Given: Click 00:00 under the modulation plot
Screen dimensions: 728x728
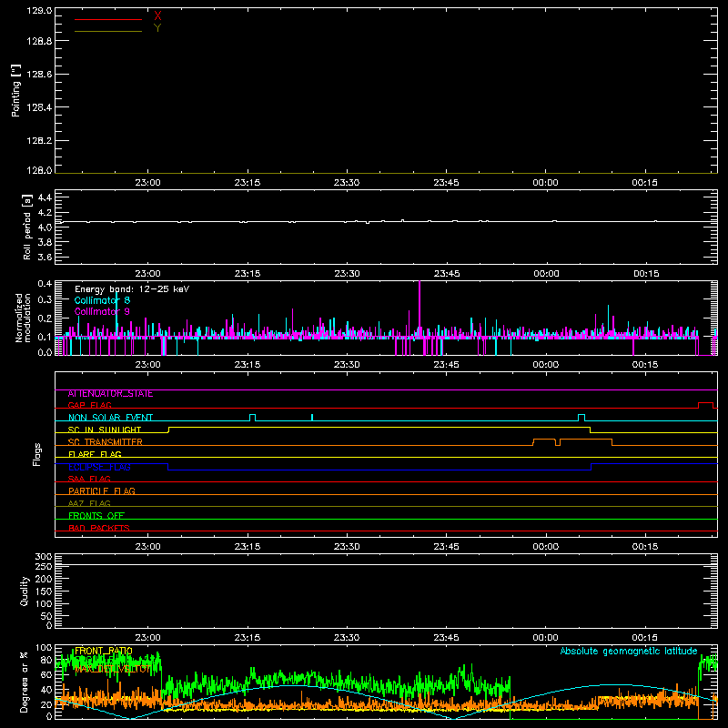Looking at the screenshot, I should (545, 365).
